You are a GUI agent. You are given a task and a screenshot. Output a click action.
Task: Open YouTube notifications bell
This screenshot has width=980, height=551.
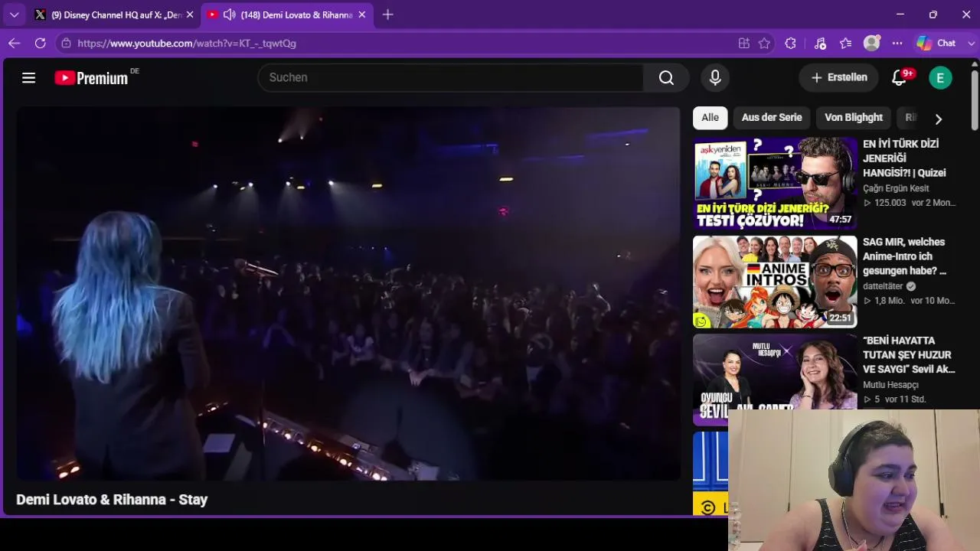900,77
